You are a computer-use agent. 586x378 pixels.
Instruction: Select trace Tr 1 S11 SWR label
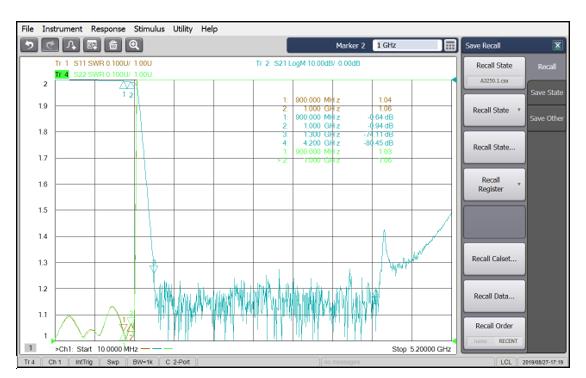click(x=104, y=63)
